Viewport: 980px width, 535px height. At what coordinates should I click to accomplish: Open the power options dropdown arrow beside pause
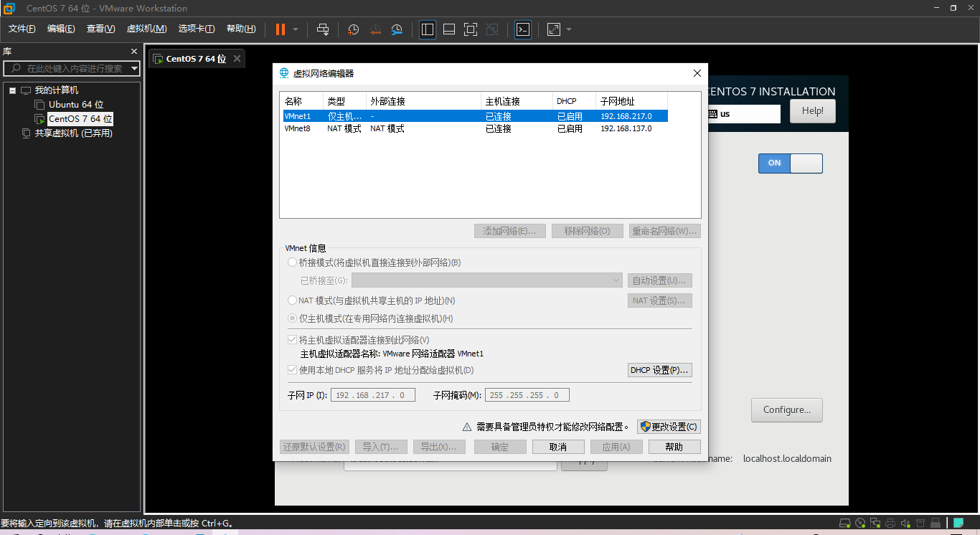pyautogui.click(x=296, y=29)
